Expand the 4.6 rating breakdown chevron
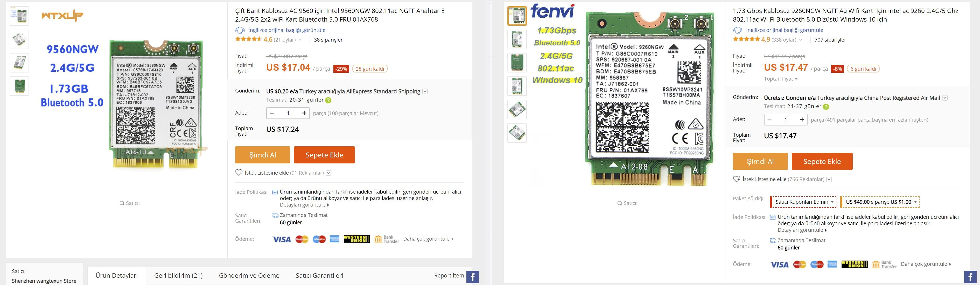Viewport: 980px width, 285px height. click(300, 40)
